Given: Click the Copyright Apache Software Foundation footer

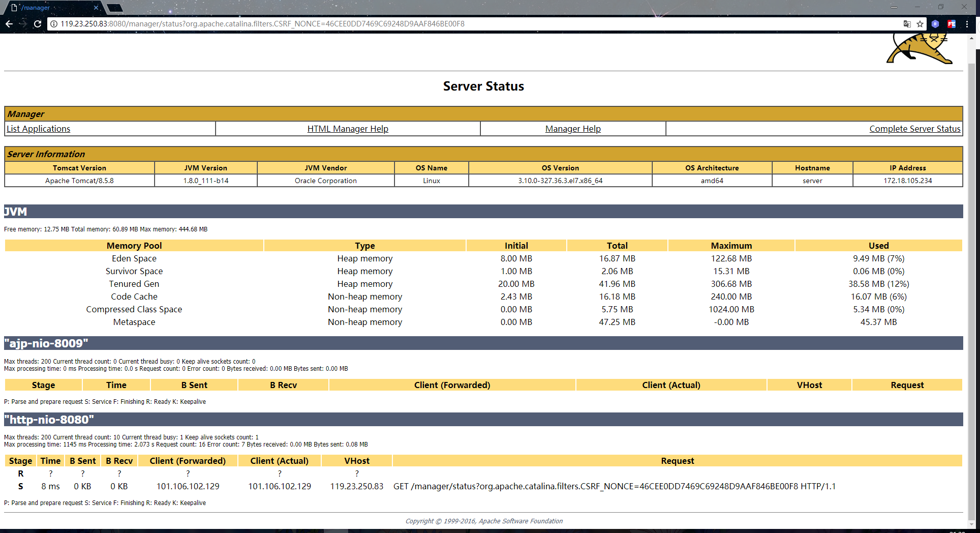Looking at the screenshot, I should (x=484, y=521).
